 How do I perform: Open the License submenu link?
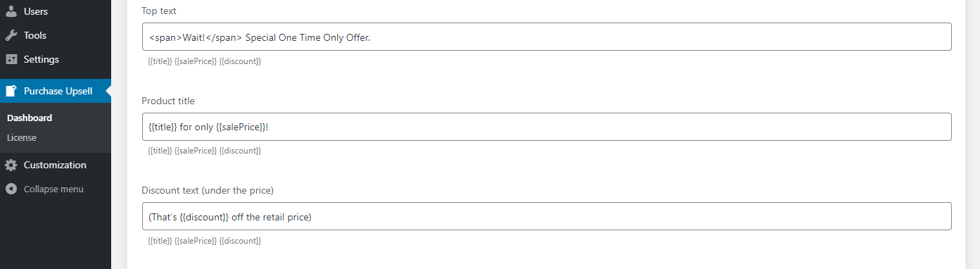pyautogui.click(x=22, y=137)
